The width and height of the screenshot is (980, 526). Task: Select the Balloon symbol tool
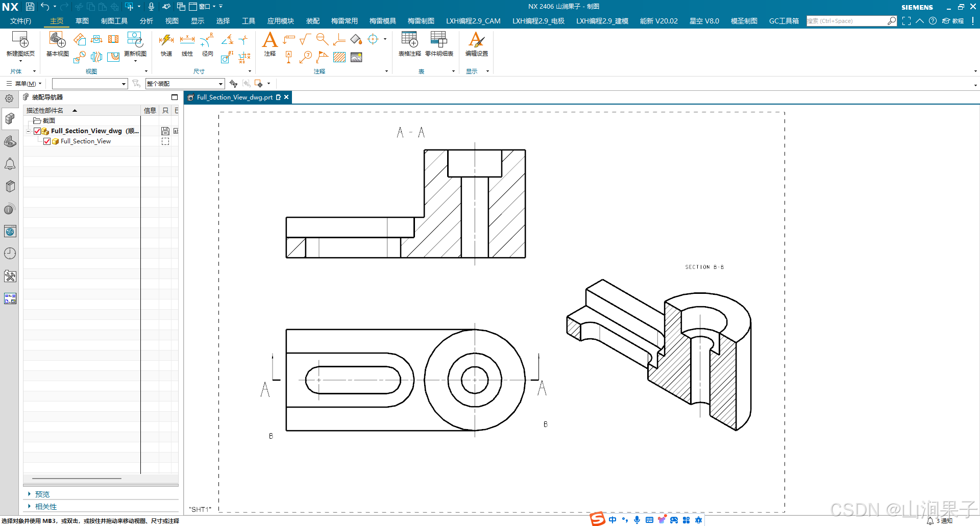305,57
